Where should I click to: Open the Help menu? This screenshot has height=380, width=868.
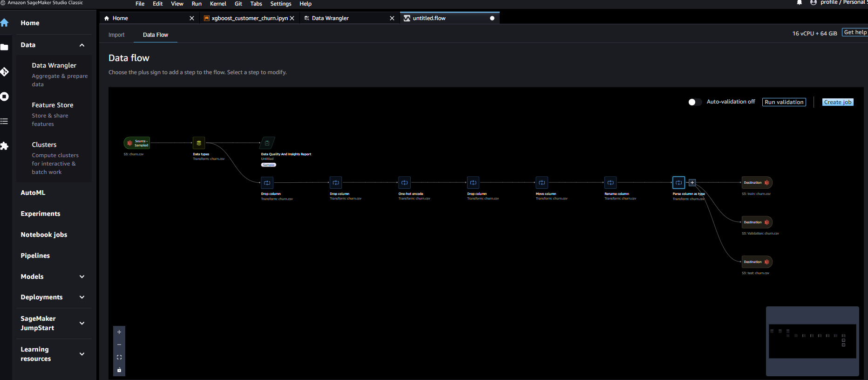[305, 4]
